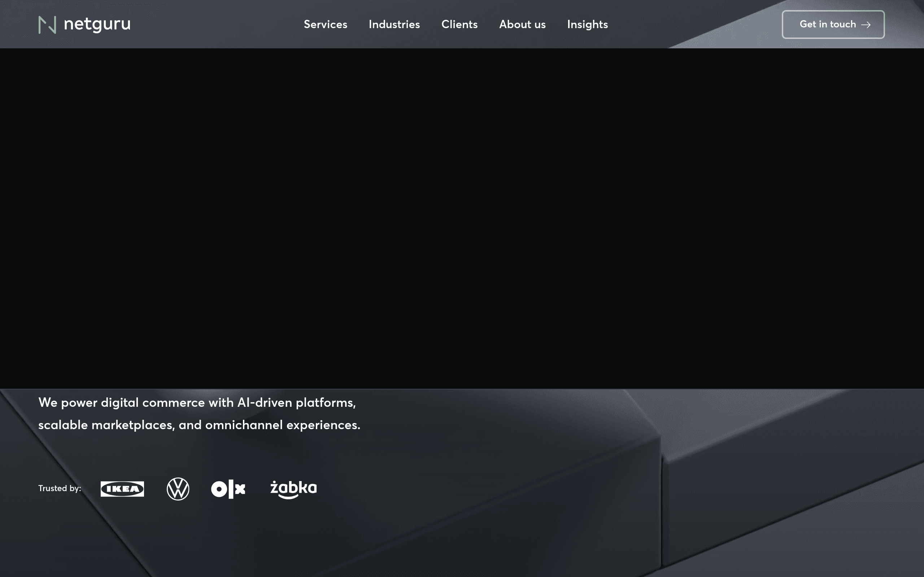
Task: Expand the Insights menu
Action: (x=587, y=25)
